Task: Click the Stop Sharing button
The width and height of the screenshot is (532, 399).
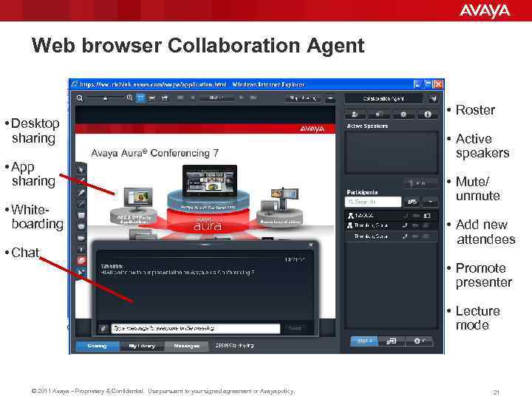Action: point(303,98)
